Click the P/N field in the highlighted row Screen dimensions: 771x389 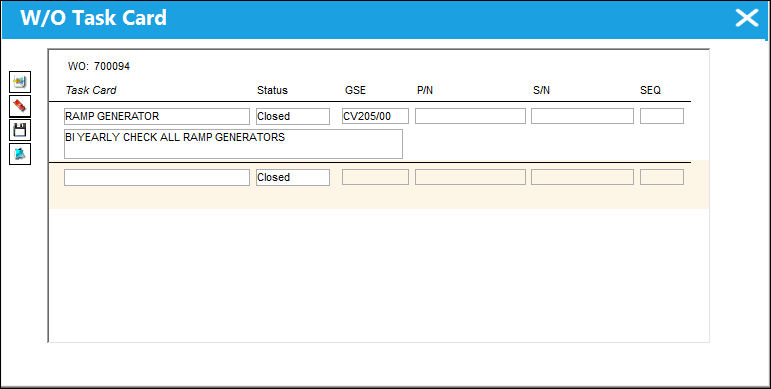coord(470,177)
